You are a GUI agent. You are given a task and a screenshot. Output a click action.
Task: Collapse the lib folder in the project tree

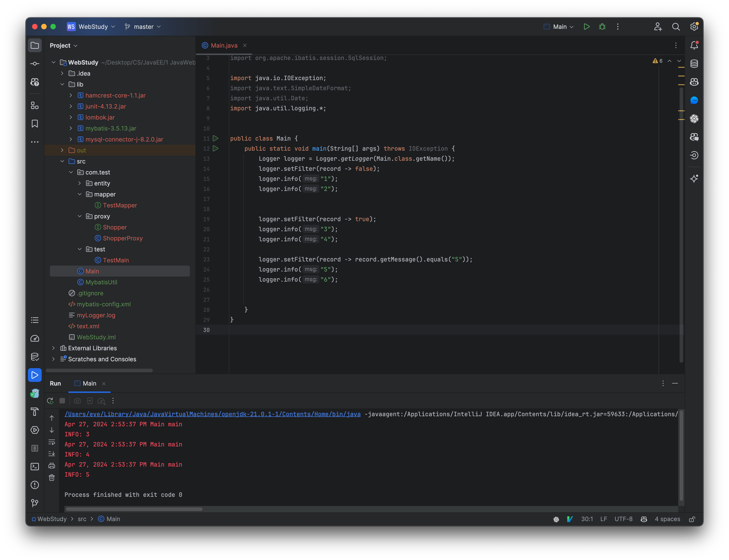click(62, 84)
